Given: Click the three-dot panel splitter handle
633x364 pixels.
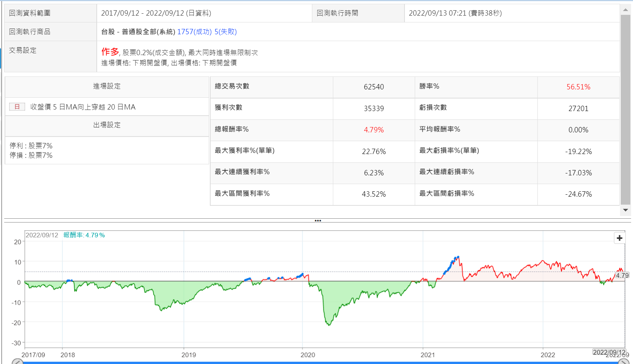Looking at the screenshot, I should coord(318,221).
